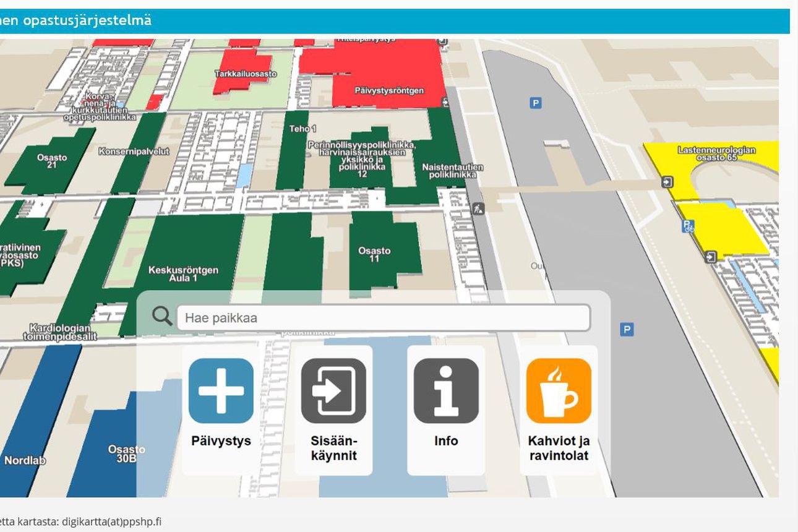Select Kardiologian toimenpidesalit label
This screenshot has height=532, width=798.
60,332
